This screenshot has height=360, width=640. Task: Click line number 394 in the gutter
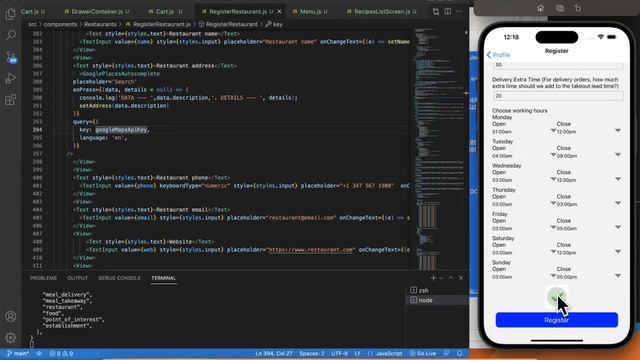coord(37,130)
